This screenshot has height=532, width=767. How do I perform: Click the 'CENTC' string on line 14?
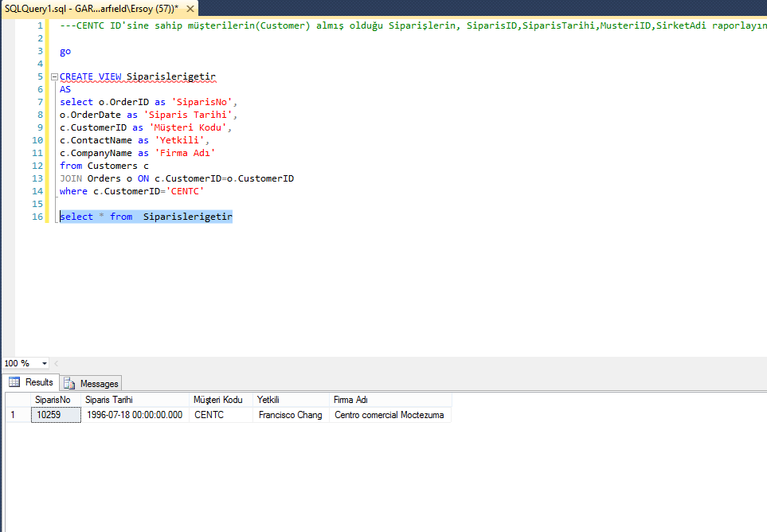click(x=185, y=191)
